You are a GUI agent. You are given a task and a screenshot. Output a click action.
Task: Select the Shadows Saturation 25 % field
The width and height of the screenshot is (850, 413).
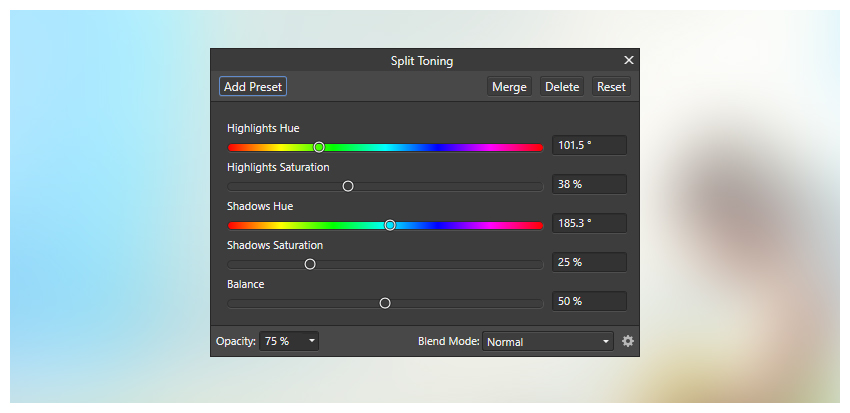tap(589, 262)
